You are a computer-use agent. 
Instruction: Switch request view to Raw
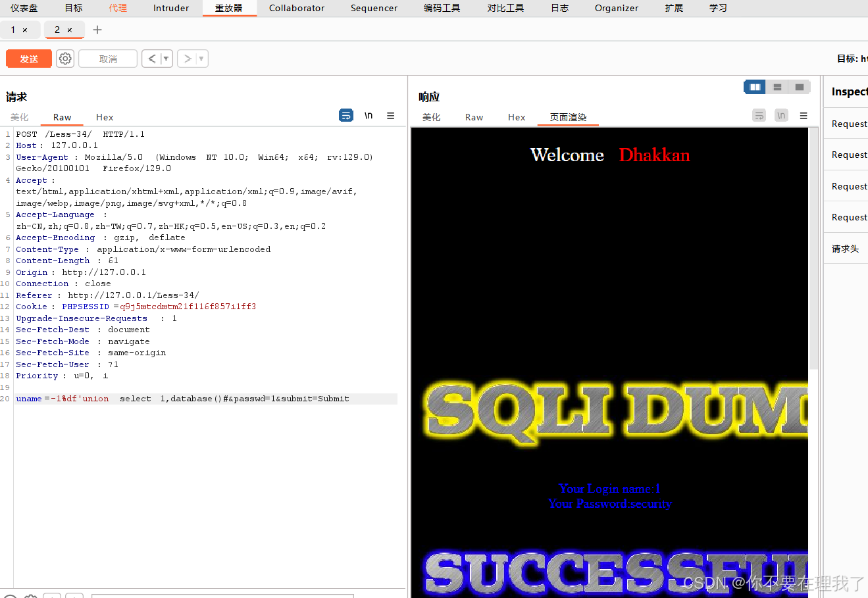63,117
